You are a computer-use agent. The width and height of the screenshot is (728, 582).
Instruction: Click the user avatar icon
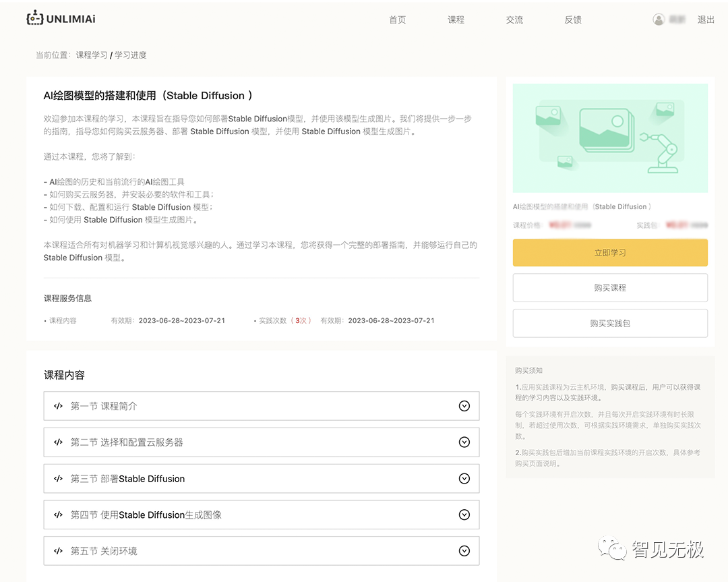pos(659,20)
